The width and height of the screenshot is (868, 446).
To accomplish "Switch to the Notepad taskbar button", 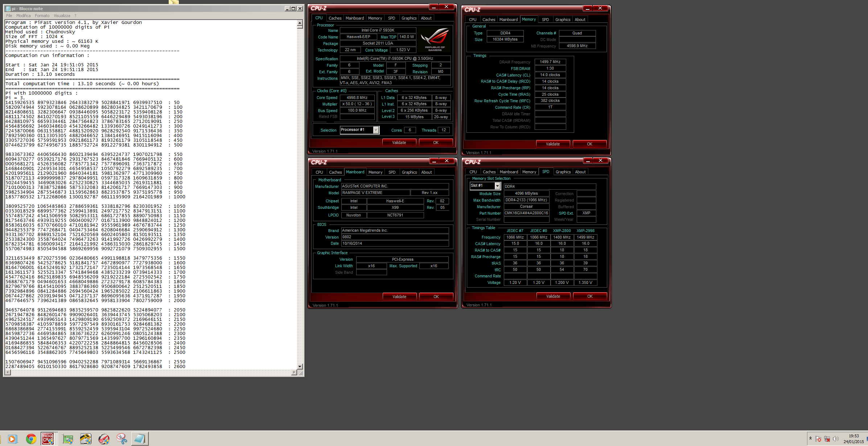I will click(x=140, y=439).
